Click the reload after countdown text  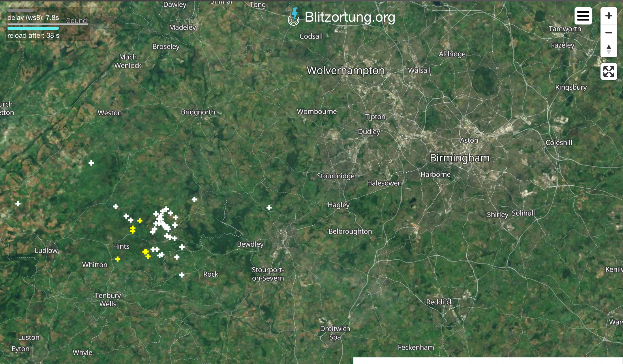coord(33,35)
